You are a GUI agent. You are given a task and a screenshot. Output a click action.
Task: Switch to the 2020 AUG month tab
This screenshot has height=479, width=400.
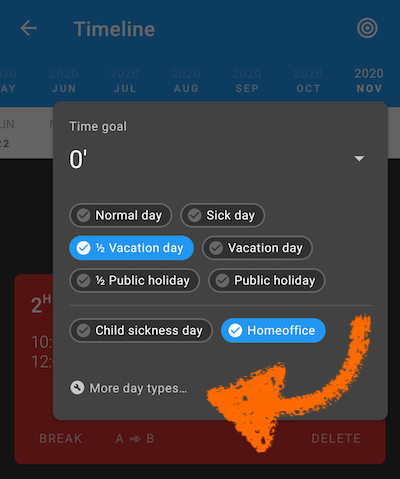pos(186,81)
